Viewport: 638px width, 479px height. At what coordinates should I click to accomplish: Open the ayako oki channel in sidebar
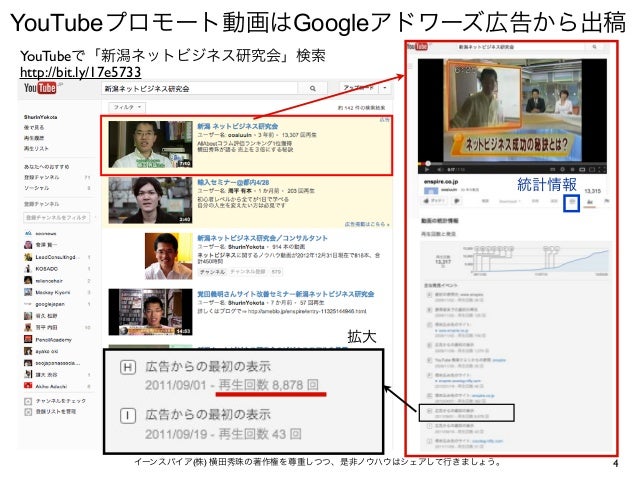46,351
